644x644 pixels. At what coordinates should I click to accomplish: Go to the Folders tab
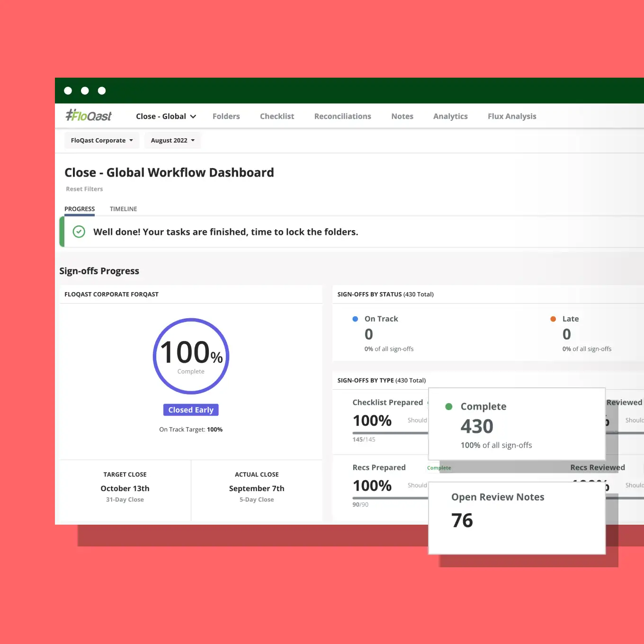coord(226,116)
